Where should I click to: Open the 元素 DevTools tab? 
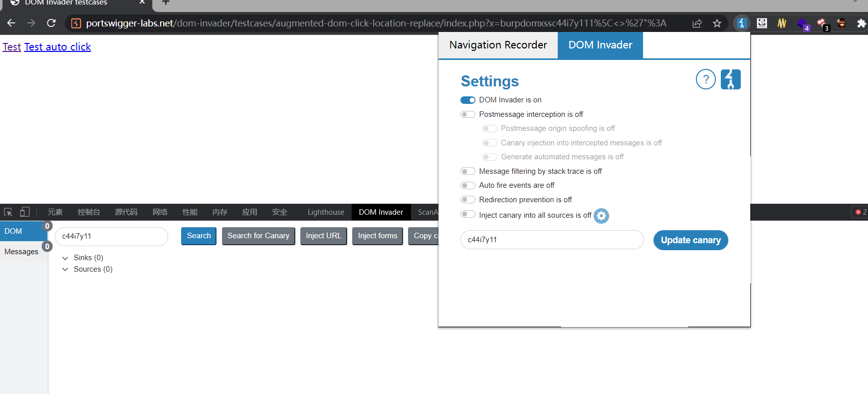click(x=55, y=212)
